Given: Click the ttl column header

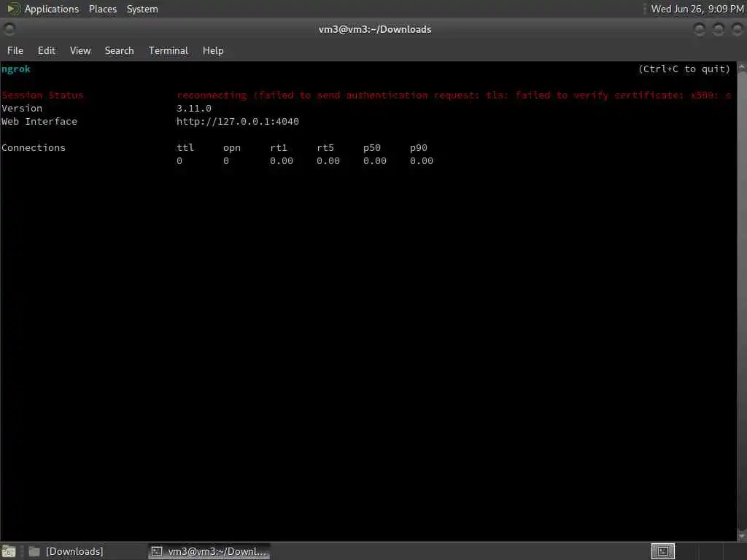Looking at the screenshot, I should tap(185, 147).
